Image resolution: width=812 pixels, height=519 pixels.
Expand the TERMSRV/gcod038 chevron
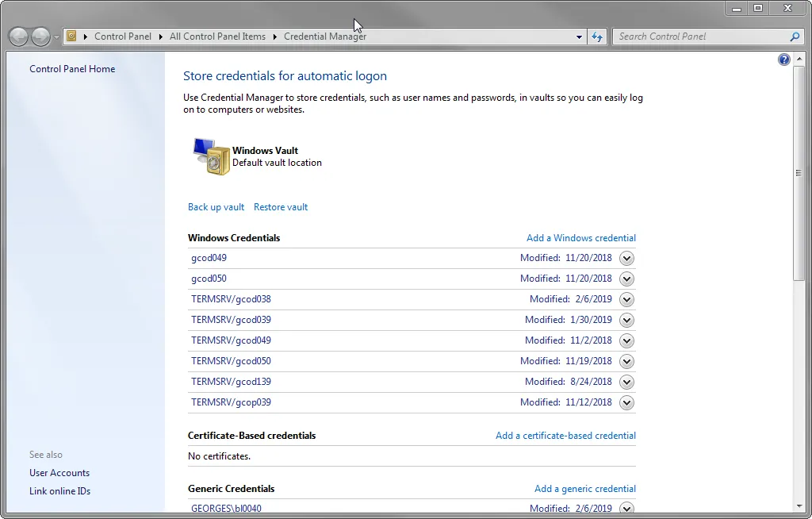(626, 300)
